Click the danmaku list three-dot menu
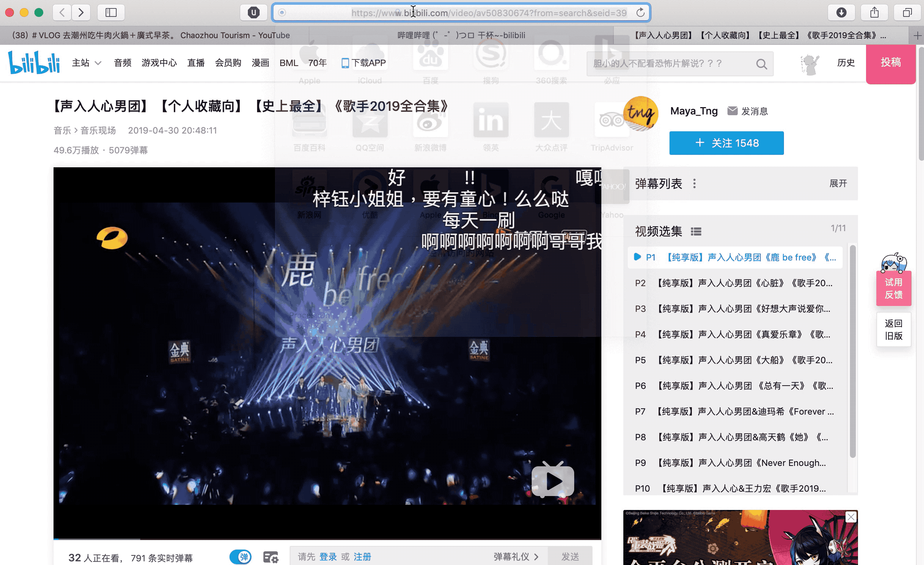This screenshot has height=565, width=924. coord(694,183)
